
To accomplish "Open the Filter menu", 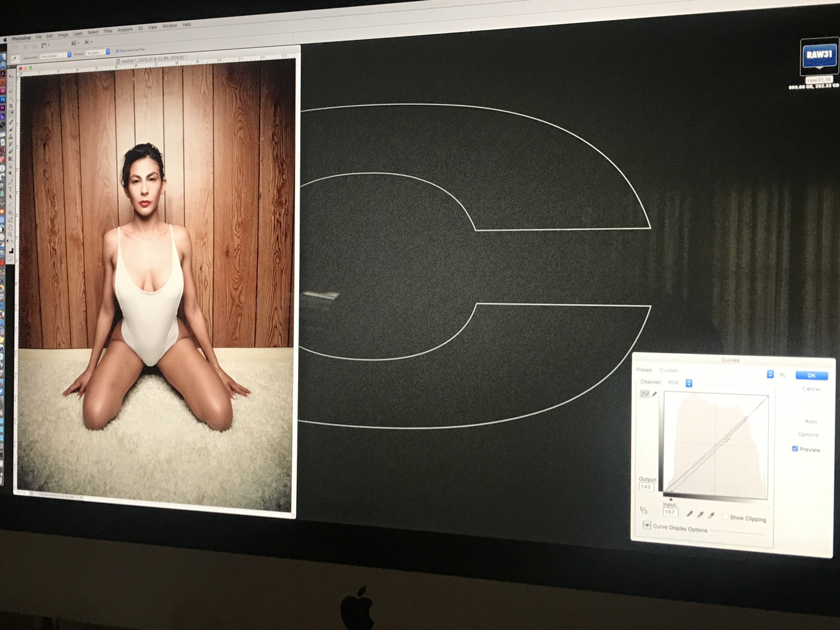I will click(108, 32).
